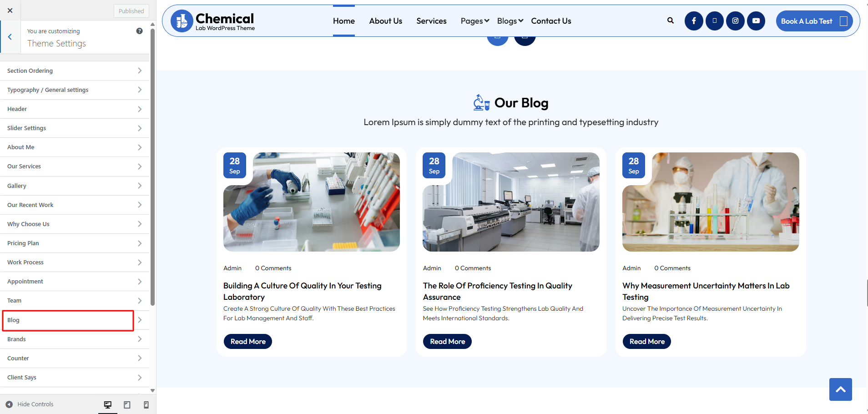Screen dimensions: 868x414
Task: Click the back arrow in customizer panel
Action: (10, 37)
